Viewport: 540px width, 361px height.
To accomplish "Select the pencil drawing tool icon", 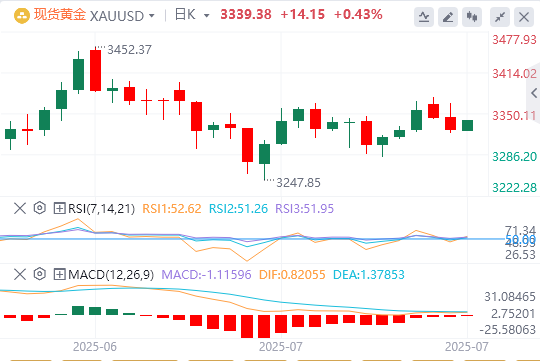I will tap(448, 17).
